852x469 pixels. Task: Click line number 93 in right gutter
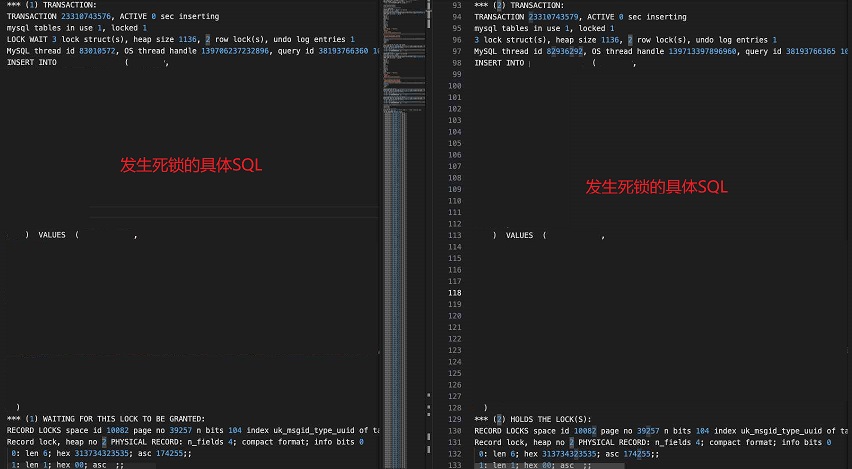click(x=457, y=6)
